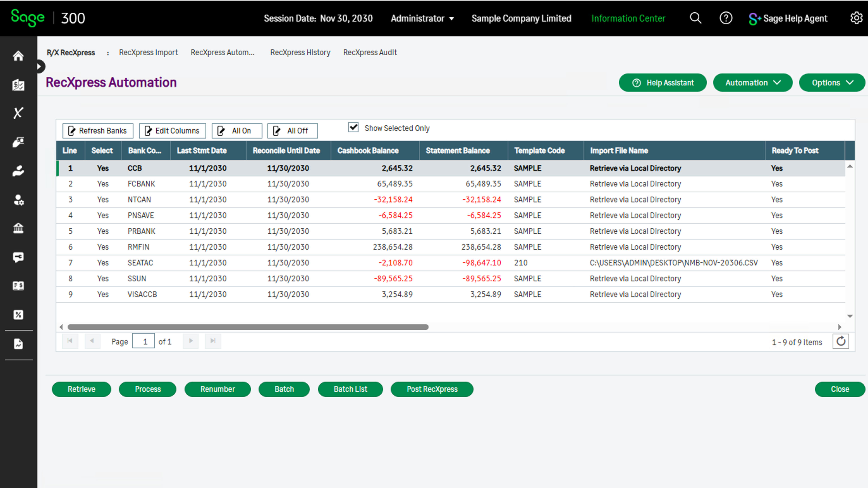This screenshot has width=868, height=488.
Task: Open the report chart icon at sidebar bottom
Action: coord(18,344)
